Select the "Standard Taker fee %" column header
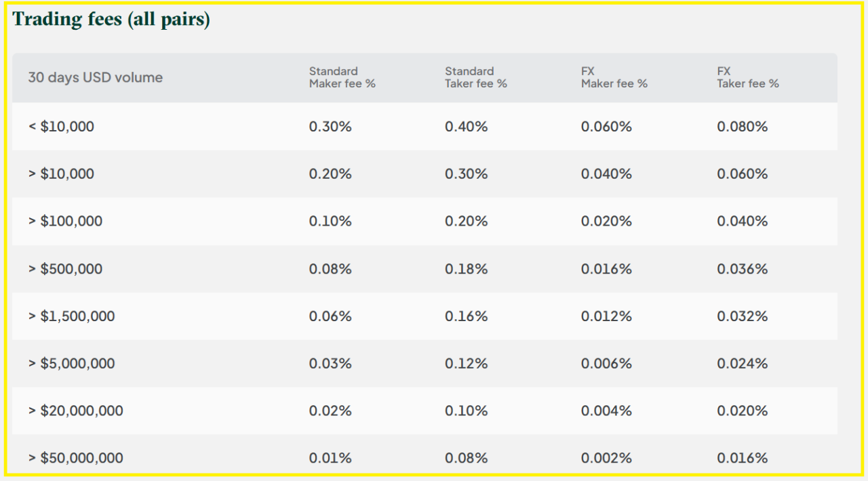Viewport: 868px width, 481px height. (x=475, y=77)
